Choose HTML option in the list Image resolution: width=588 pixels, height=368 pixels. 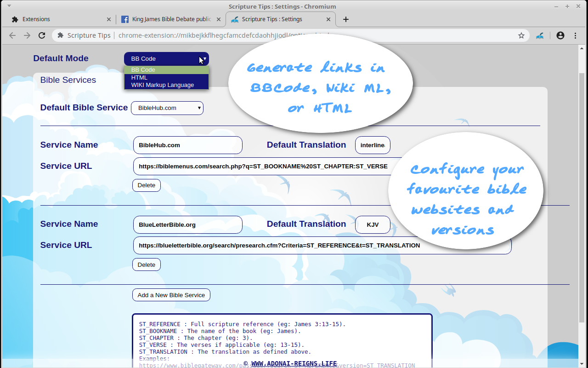(166, 77)
